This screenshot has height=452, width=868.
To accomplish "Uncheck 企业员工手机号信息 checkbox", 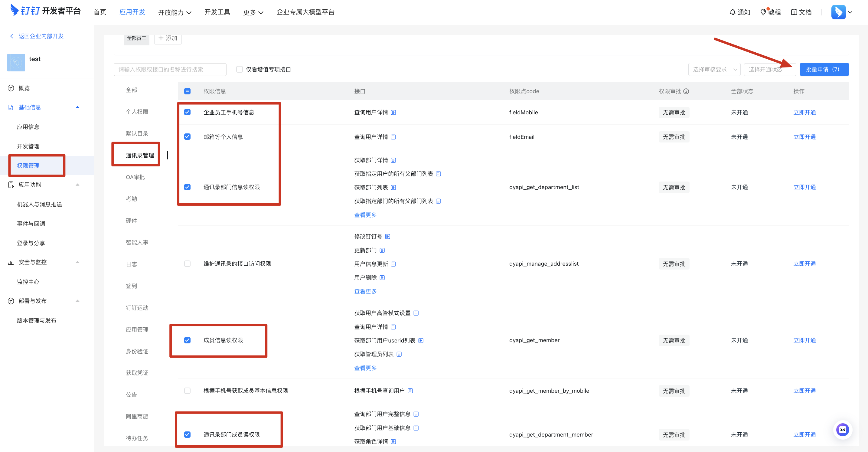I will pos(187,112).
